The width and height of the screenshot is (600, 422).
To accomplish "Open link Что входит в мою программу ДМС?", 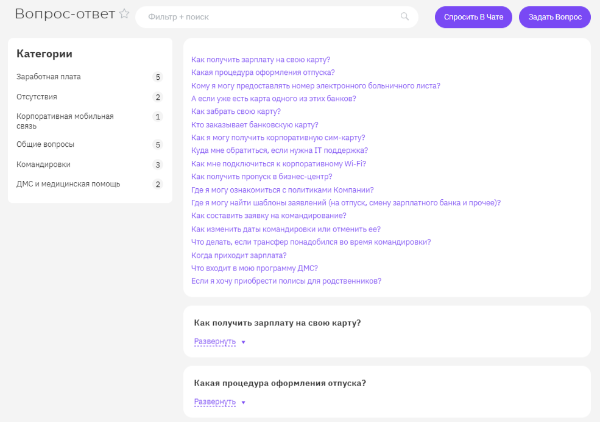I will (254, 268).
